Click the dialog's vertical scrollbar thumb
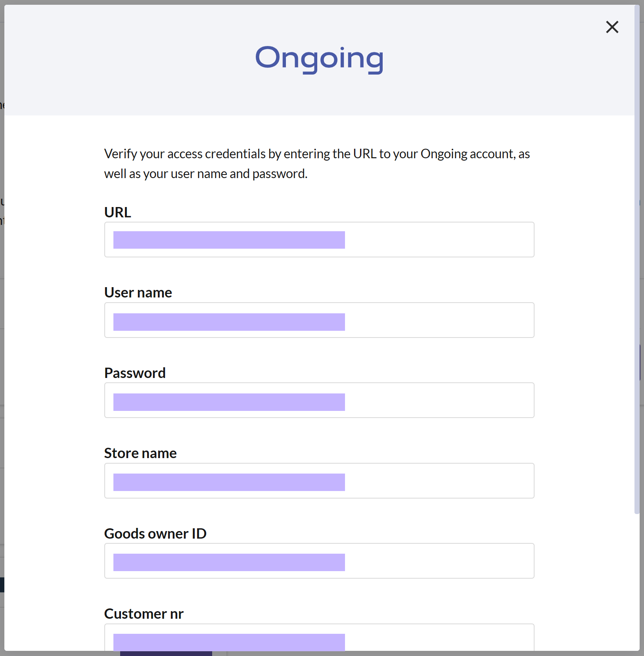Screen dimensions: 644x656 637,259
